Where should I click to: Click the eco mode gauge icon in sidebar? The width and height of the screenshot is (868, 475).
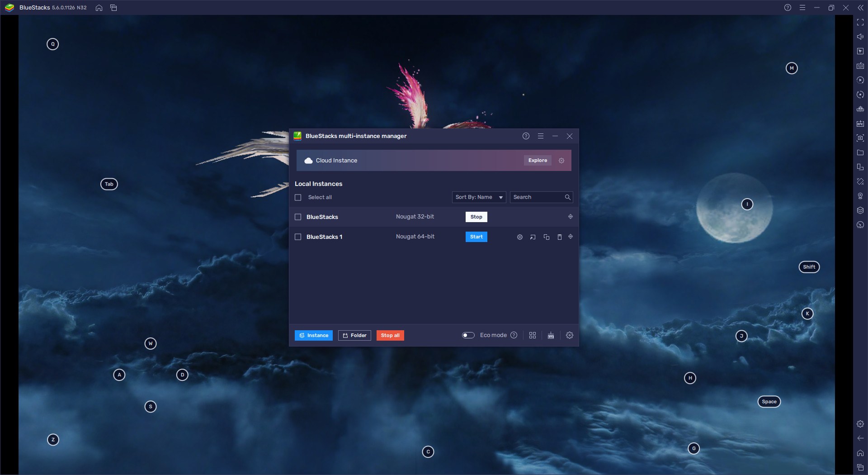(x=860, y=225)
